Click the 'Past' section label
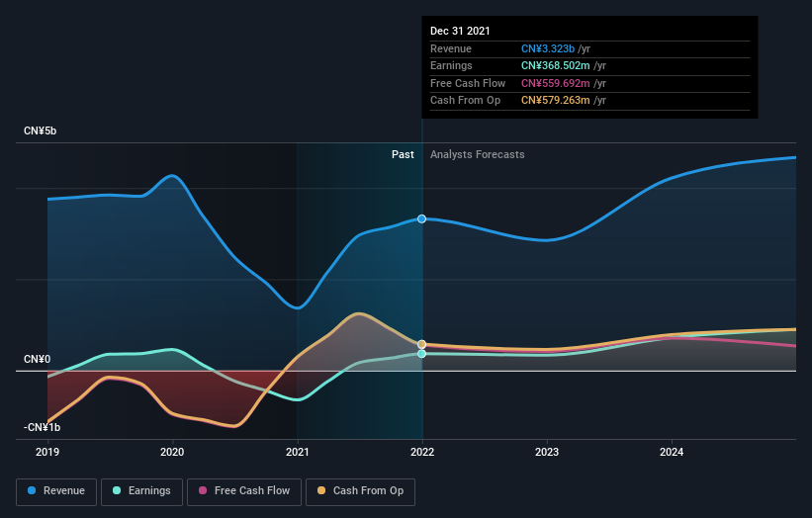The width and height of the screenshot is (812, 518). click(x=403, y=155)
